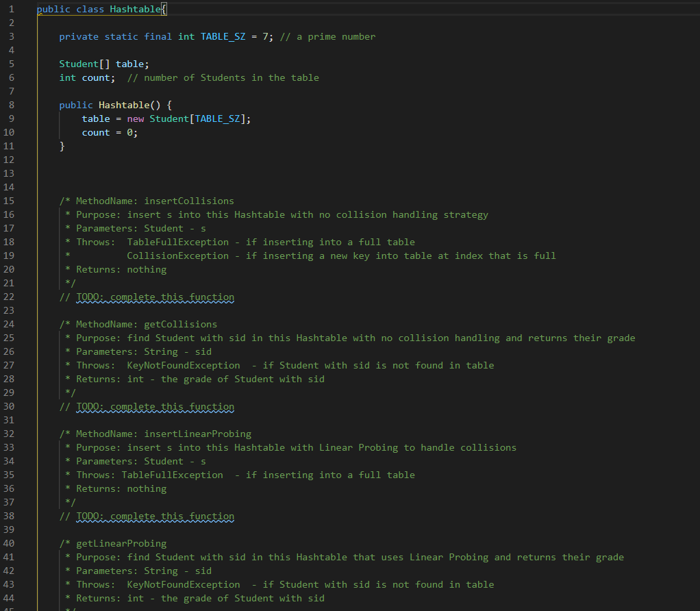The image size is (700, 611).
Task: Click the Purpose line describing Linear Probing insertion
Action: tap(274, 447)
